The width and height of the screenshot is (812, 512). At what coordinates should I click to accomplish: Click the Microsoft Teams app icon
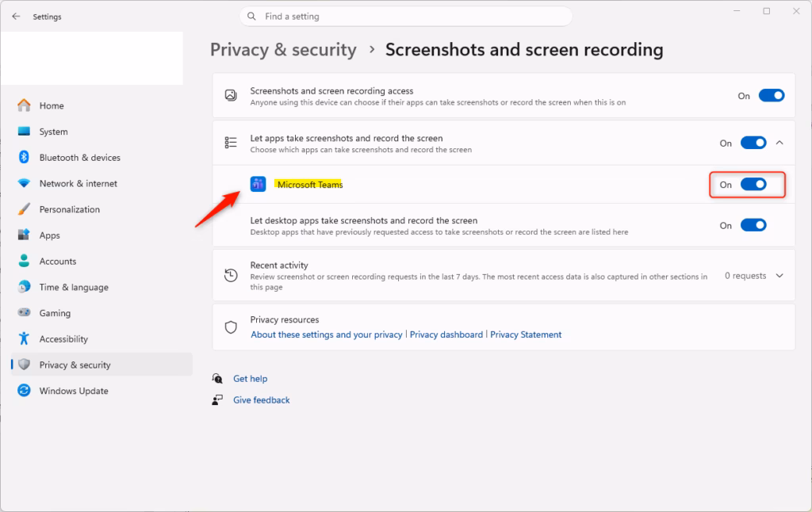[258, 184]
